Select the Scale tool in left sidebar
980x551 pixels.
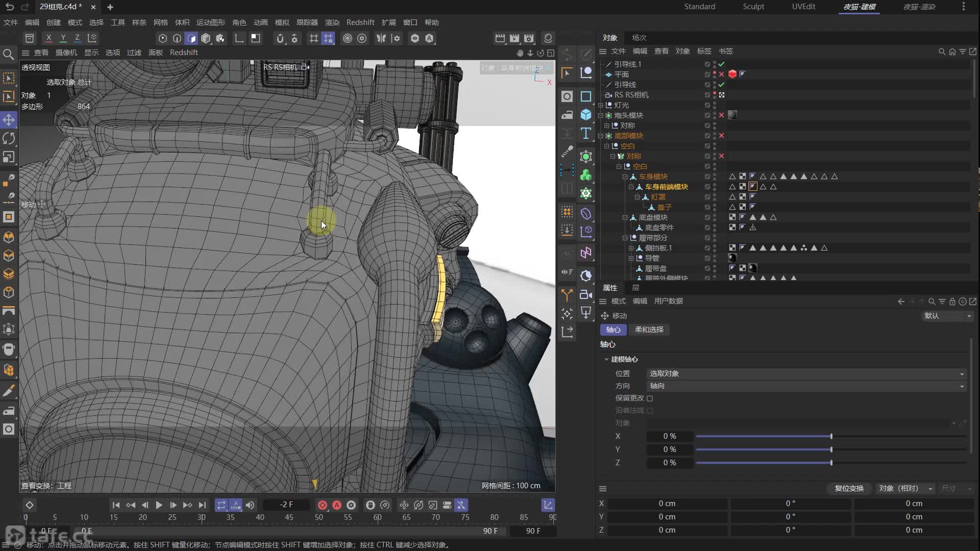(x=9, y=157)
